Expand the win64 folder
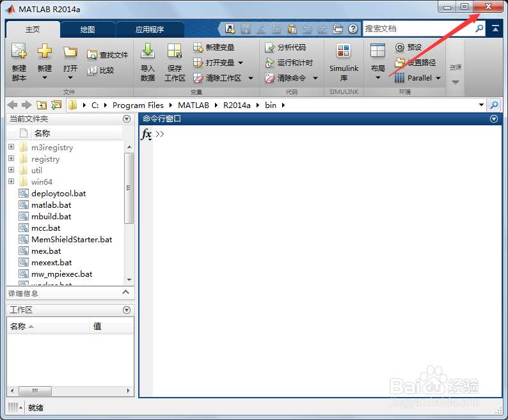508x420 pixels. pyautogui.click(x=12, y=181)
